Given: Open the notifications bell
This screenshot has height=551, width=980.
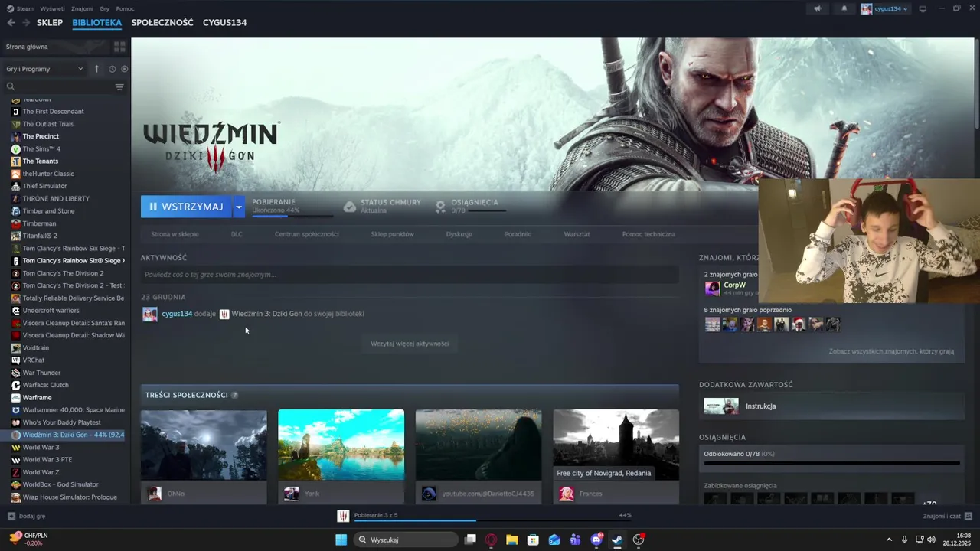Looking at the screenshot, I should pos(844,8).
